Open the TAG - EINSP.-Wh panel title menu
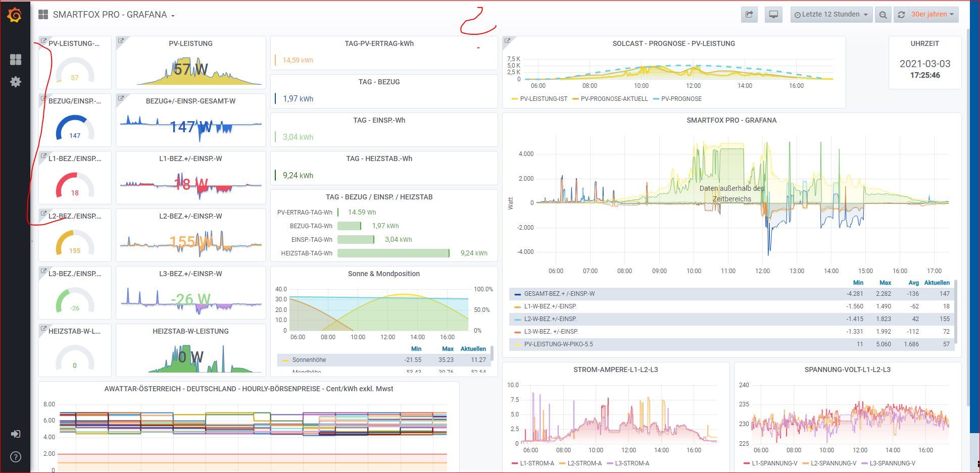Viewport: 980px width, 473px height. [x=379, y=120]
